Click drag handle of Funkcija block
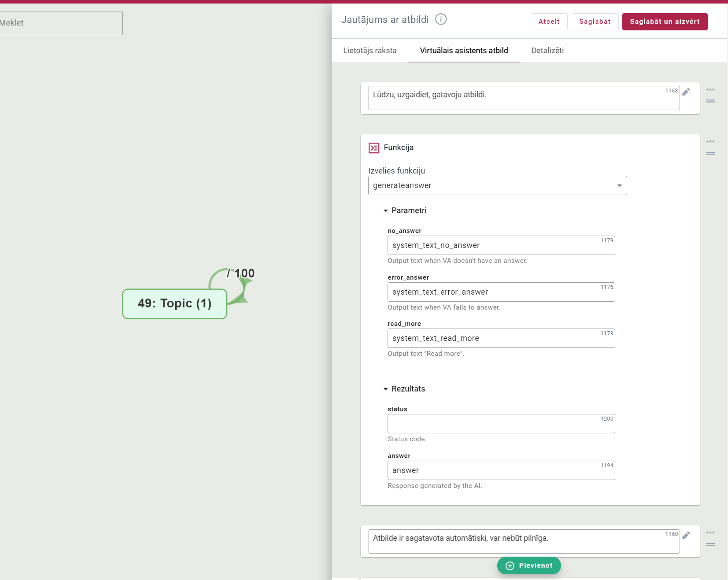728x580 pixels. (x=710, y=154)
